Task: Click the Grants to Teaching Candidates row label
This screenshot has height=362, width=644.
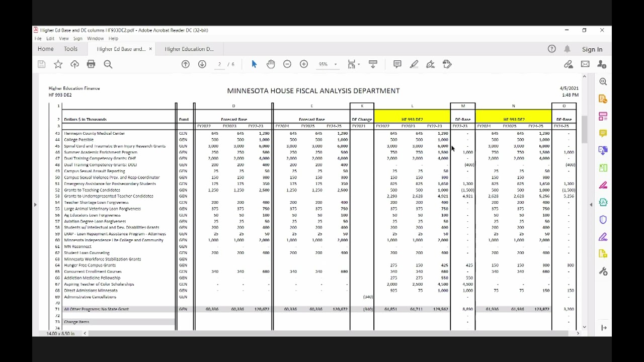Action: 92,190
